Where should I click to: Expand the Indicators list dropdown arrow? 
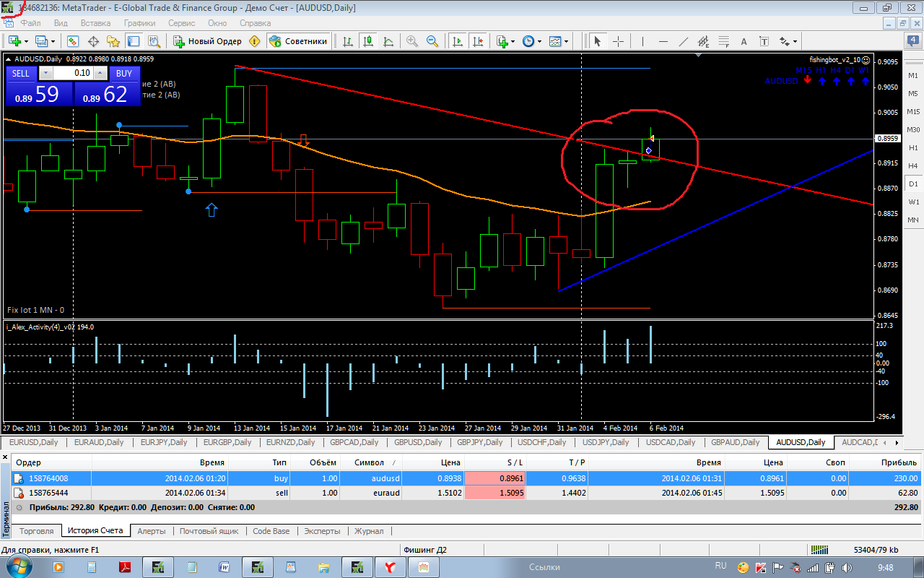click(513, 42)
